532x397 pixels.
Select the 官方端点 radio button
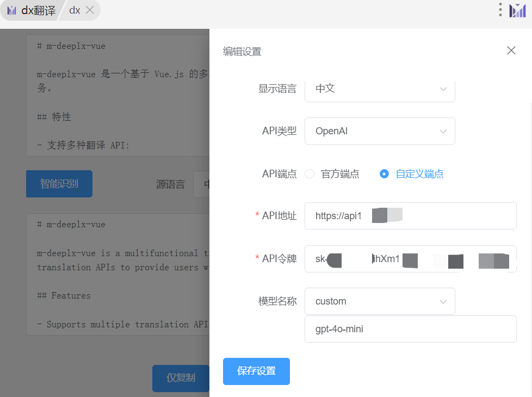pos(310,173)
